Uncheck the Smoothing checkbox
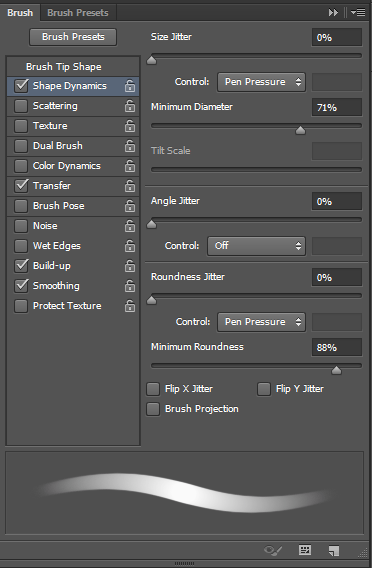The width and height of the screenshot is (372, 568). tap(21, 286)
